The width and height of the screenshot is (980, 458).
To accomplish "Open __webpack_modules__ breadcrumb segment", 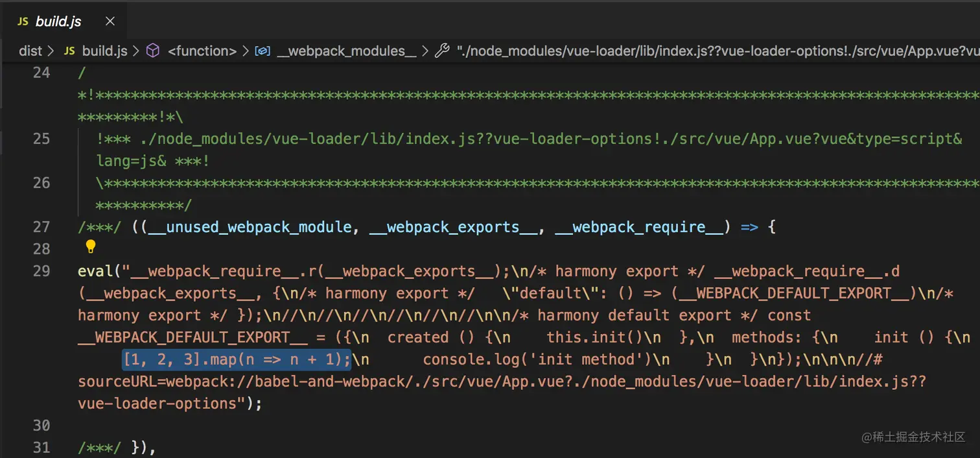I will tap(346, 51).
